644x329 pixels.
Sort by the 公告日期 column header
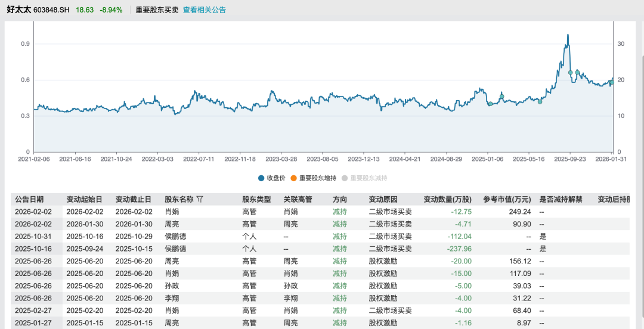point(29,200)
